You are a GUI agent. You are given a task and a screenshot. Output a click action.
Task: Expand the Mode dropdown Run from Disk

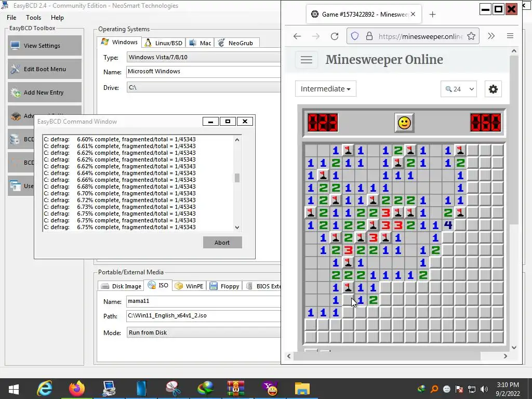pos(204,332)
